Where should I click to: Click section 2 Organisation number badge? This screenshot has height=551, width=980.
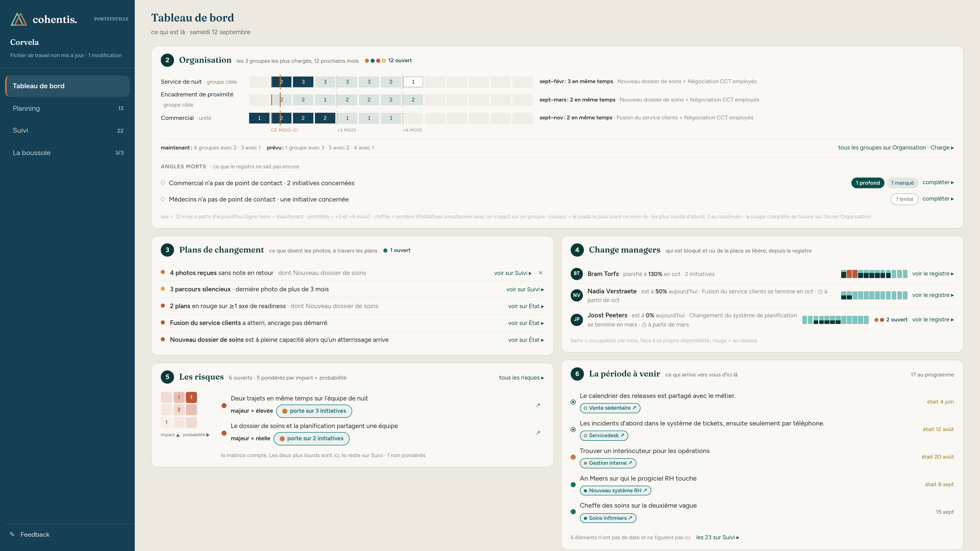pyautogui.click(x=167, y=60)
